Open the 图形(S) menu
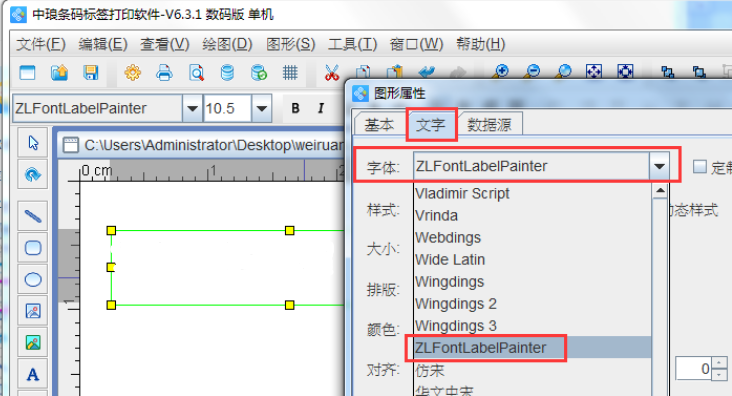Viewport: 732px width, 396px height. (x=290, y=44)
